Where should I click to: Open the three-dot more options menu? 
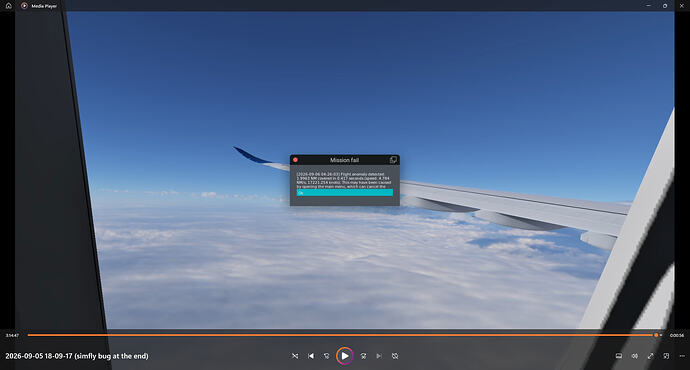coord(682,356)
